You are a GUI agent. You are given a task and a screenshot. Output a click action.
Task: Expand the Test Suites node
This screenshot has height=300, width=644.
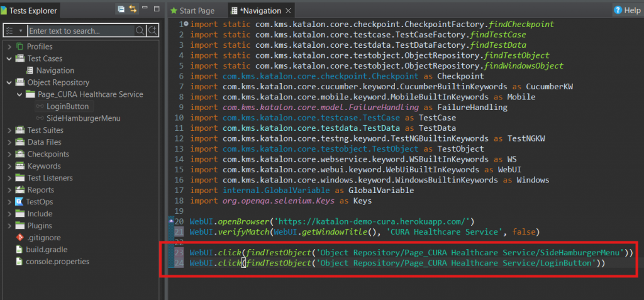[9, 130]
